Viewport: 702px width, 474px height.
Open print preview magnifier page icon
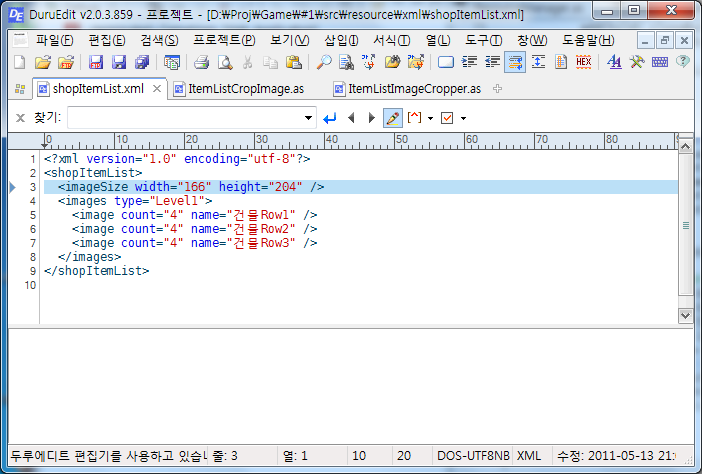225,62
